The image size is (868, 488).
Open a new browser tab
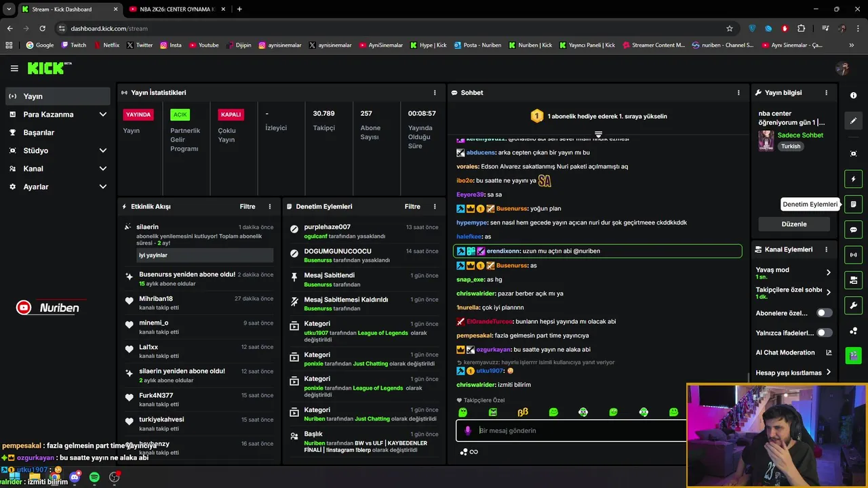239,9
